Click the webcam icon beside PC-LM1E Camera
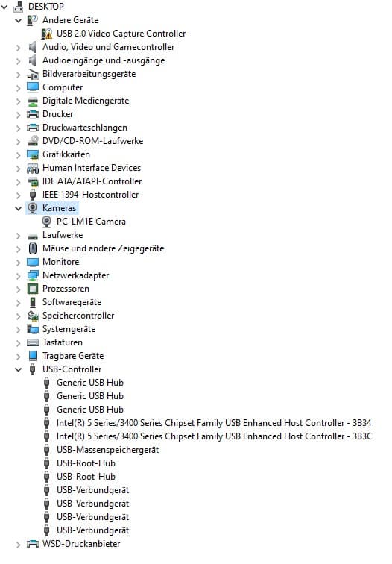 click(47, 222)
